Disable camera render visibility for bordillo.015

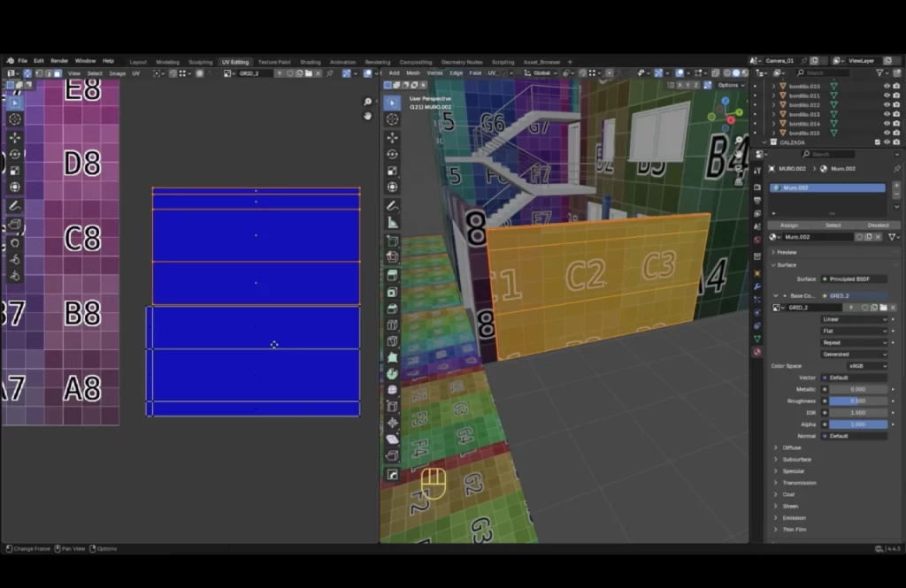[x=895, y=133]
